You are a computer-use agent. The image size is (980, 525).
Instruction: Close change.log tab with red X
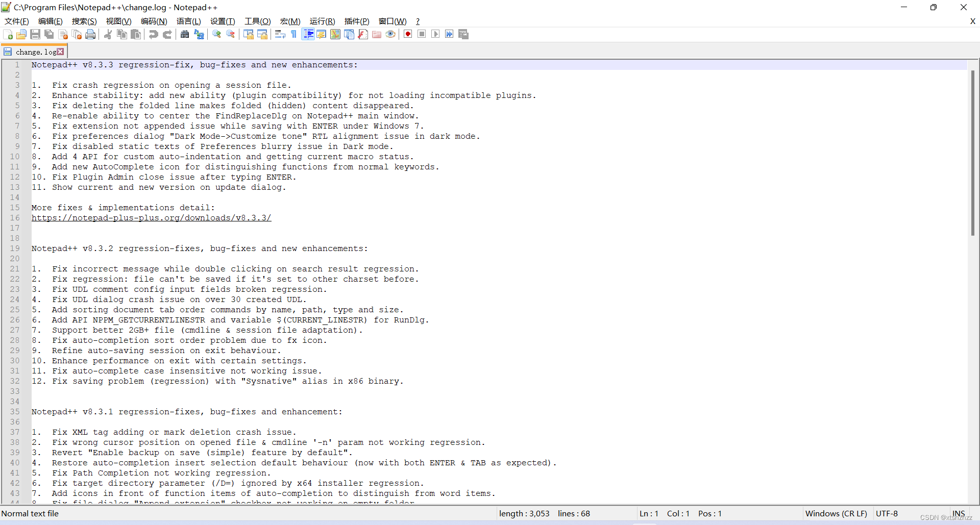point(61,52)
